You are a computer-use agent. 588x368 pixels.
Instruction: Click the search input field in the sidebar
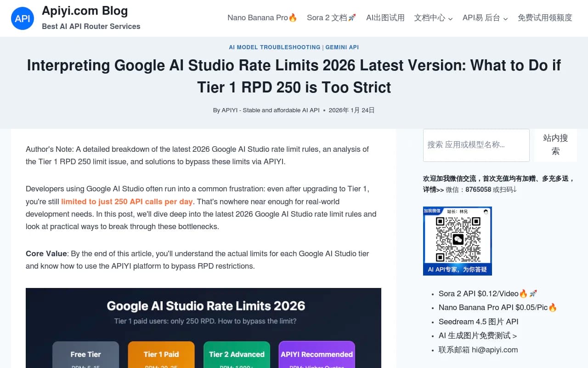(x=476, y=145)
